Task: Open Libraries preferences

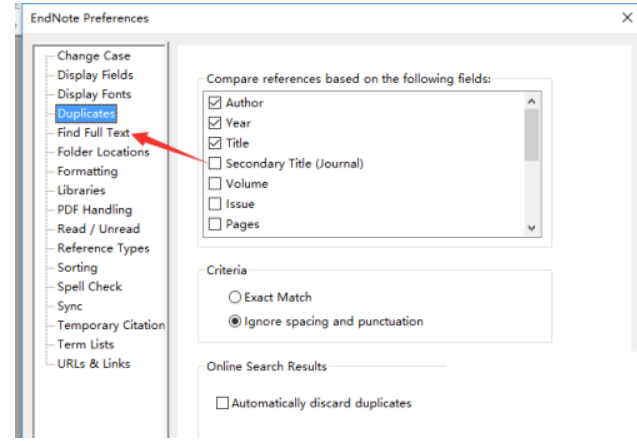Action: click(x=81, y=190)
